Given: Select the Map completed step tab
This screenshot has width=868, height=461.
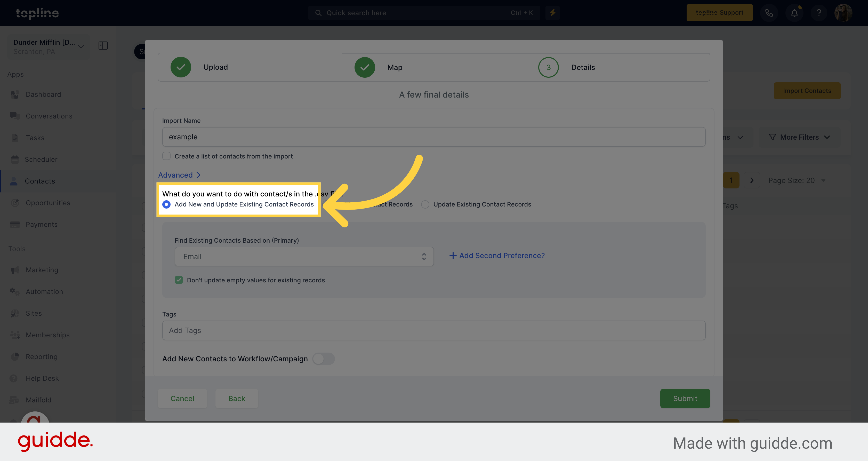Looking at the screenshot, I should click(x=379, y=67).
